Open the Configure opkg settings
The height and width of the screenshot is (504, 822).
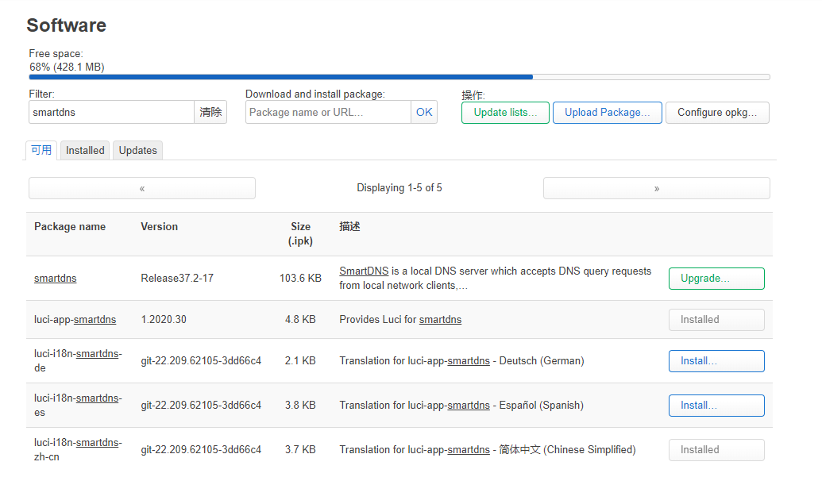717,112
